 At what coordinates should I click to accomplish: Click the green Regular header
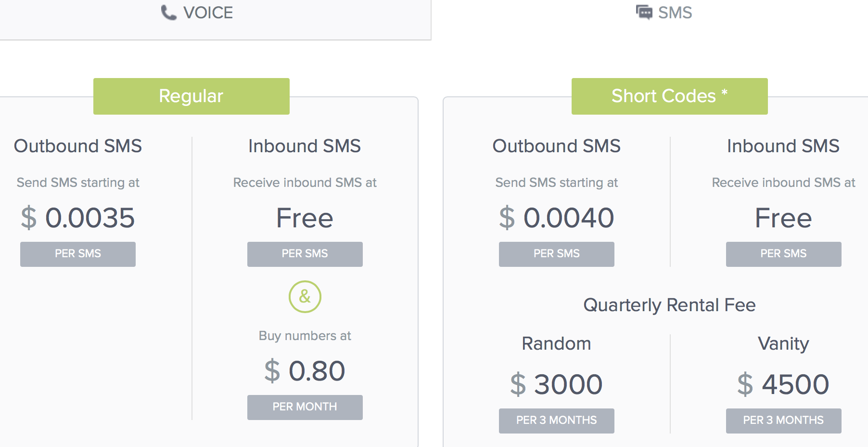[191, 96]
